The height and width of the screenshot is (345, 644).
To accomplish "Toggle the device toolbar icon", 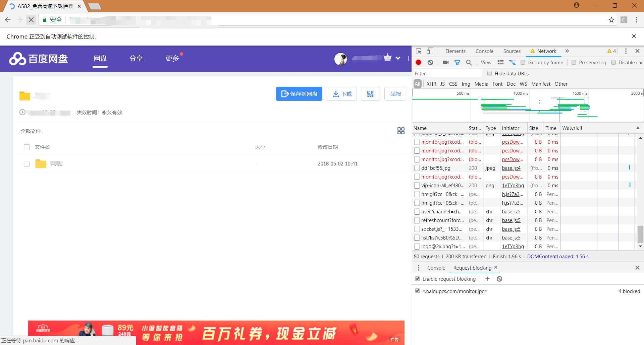I will click(430, 51).
